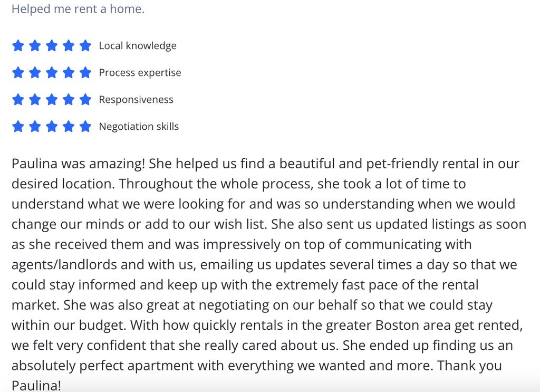Click the Responsiveness label
The image size is (540, 392).
click(x=136, y=100)
